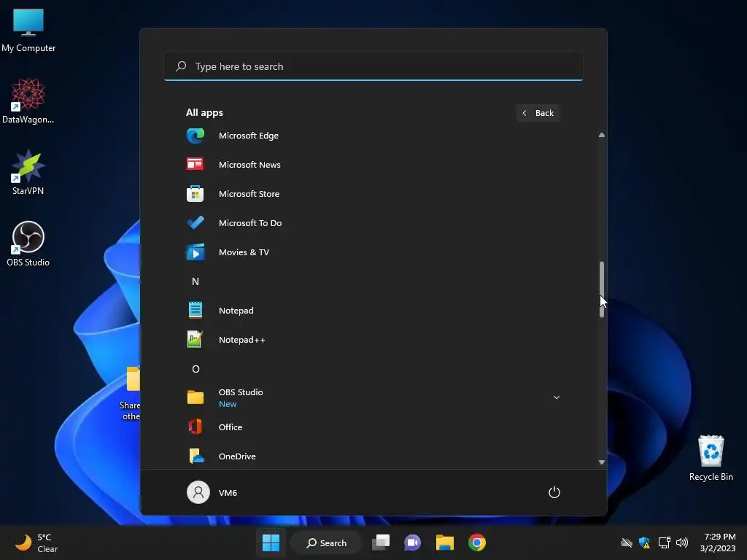Screen dimensions: 747x560
Task: Click the 'Movies & TV' entry text
Action: [244, 252]
